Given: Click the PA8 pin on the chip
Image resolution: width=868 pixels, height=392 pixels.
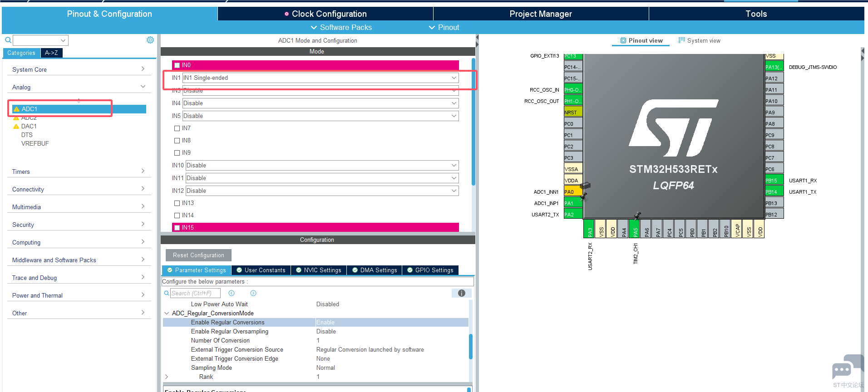Looking at the screenshot, I should coord(774,124).
